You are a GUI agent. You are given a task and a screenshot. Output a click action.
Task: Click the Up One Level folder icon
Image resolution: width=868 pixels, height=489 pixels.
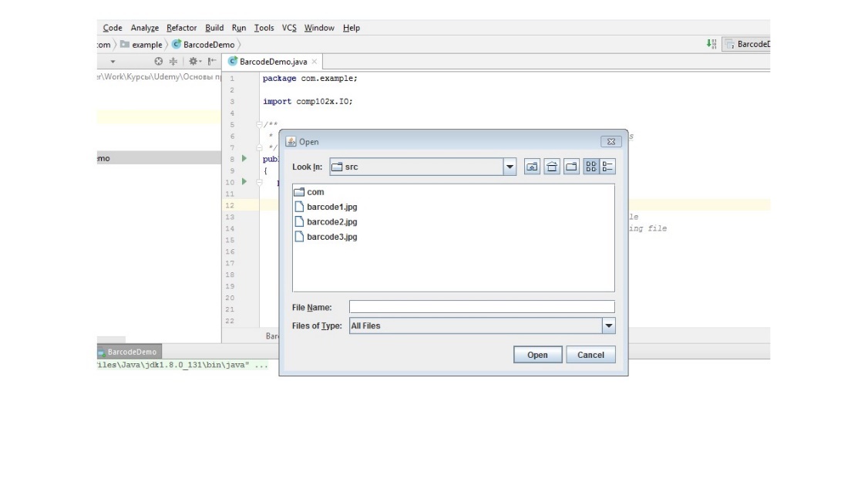532,167
